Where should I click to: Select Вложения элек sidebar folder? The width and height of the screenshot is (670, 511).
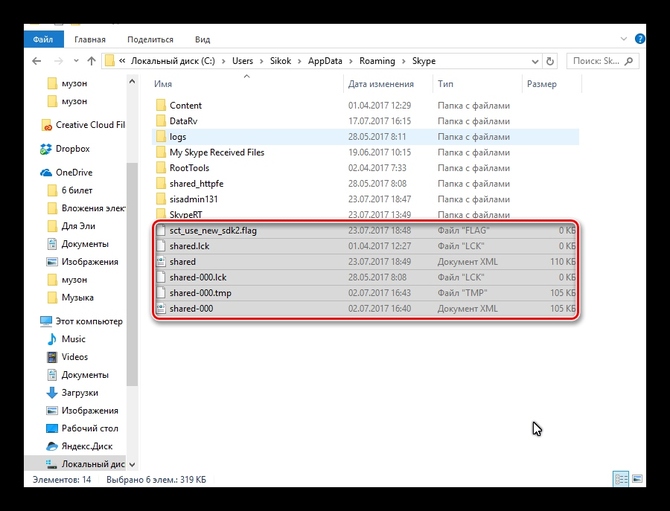click(86, 208)
